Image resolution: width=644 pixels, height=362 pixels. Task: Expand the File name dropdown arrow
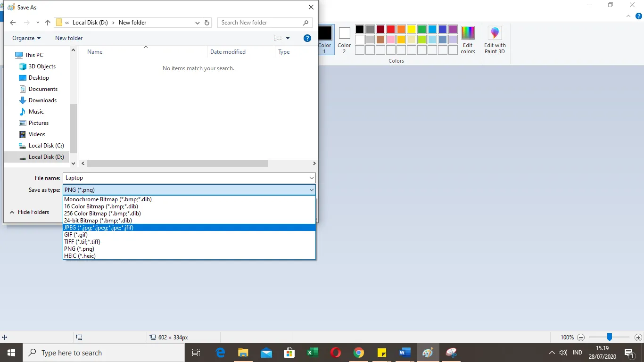(x=312, y=178)
